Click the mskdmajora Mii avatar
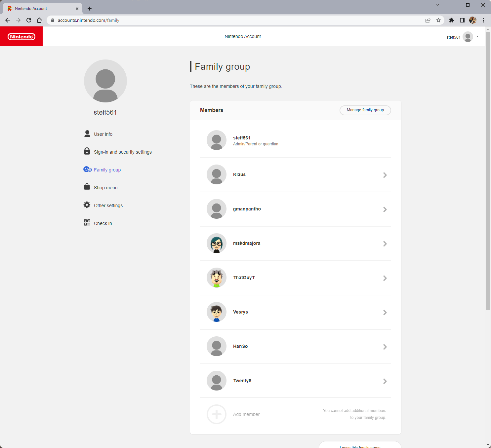 (217, 243)
